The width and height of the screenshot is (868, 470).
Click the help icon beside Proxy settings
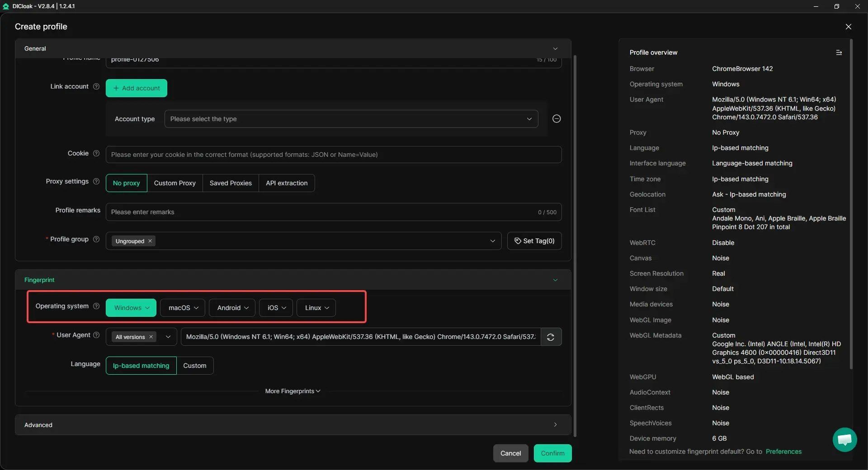[x=96, y=182]
